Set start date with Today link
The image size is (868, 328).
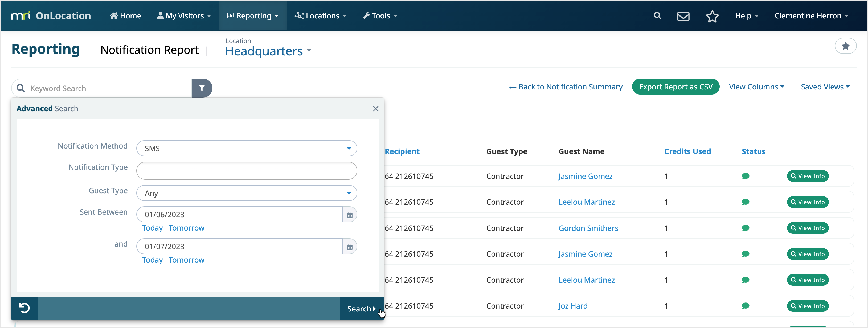click(152, 228)
